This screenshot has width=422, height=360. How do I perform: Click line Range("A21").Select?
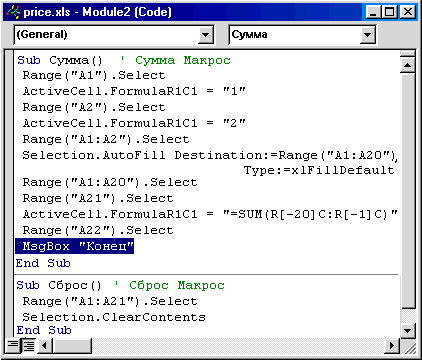pyautogui.click(x=98, y=198)
